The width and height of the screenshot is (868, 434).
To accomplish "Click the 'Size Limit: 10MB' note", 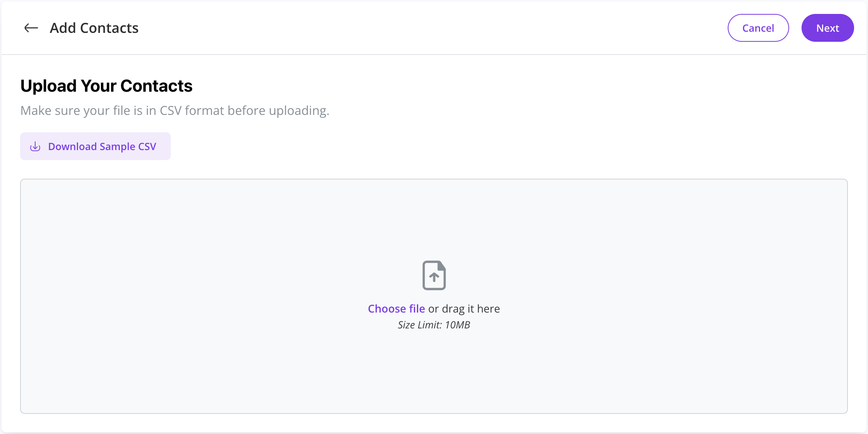I will (434, 325).
